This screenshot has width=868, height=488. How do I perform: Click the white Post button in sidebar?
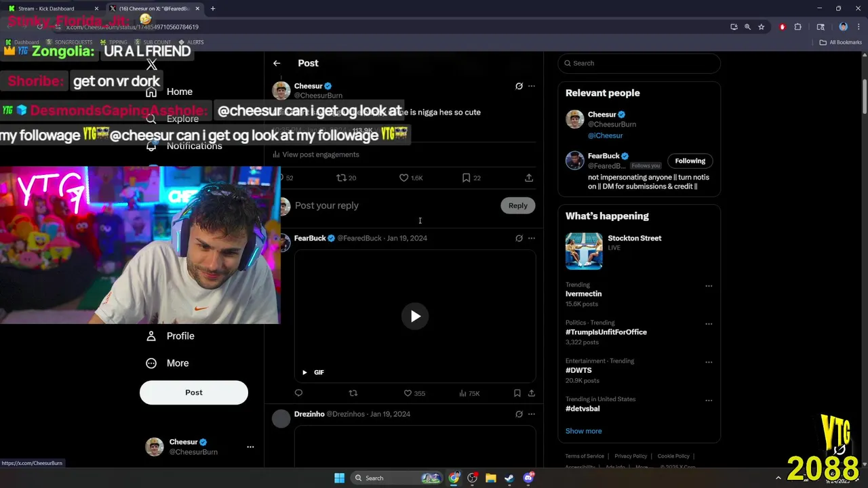(194, 392)
